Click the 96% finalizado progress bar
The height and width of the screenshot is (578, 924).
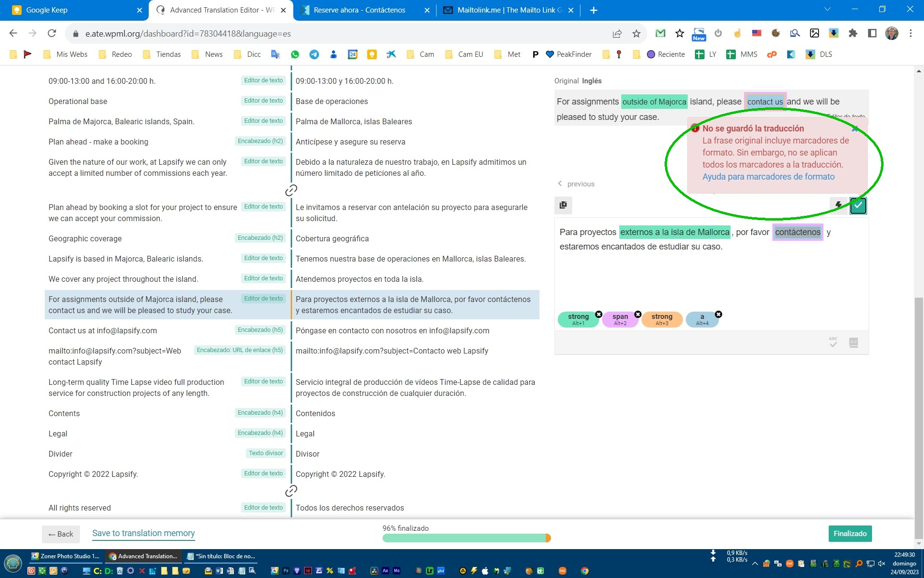pyautogui.click(x=466, y=538)
